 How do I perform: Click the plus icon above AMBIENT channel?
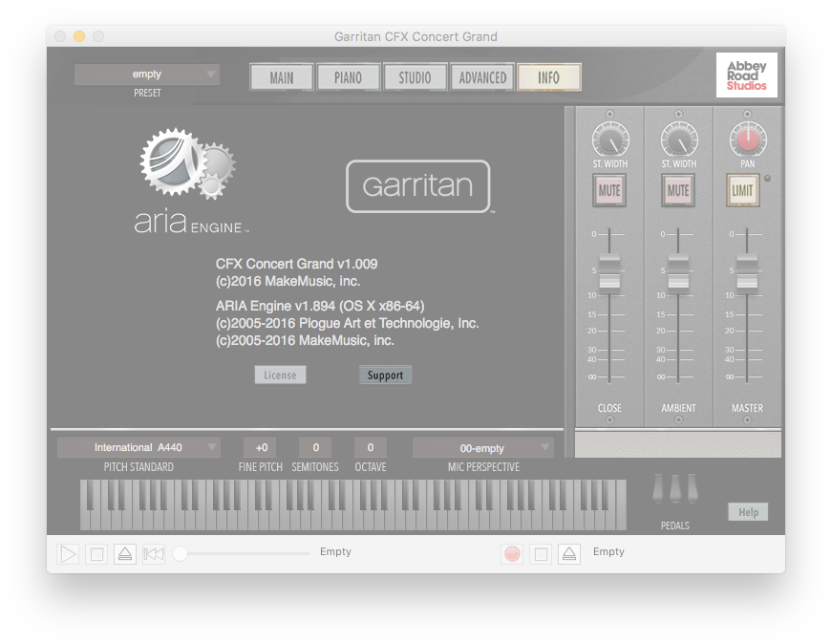[678, 114]
